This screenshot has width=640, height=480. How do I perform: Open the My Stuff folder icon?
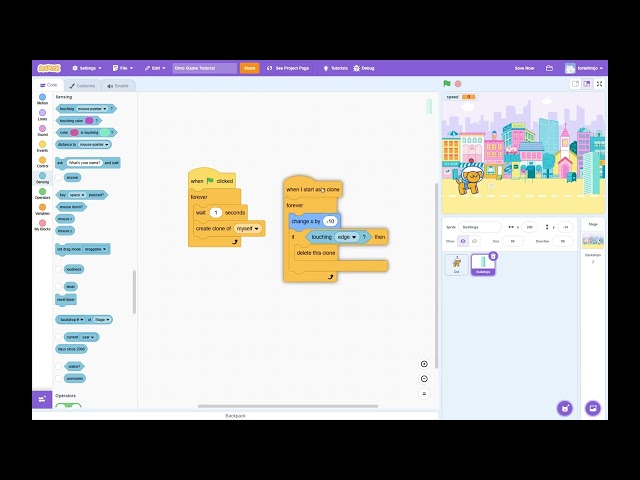point(549,68)
